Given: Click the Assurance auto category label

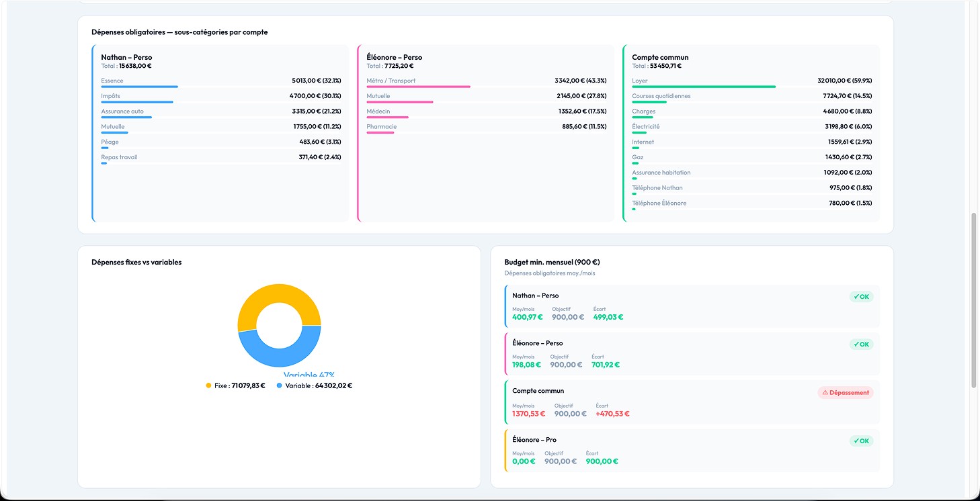Looking at the screenshot, I should tap(122, 111).
